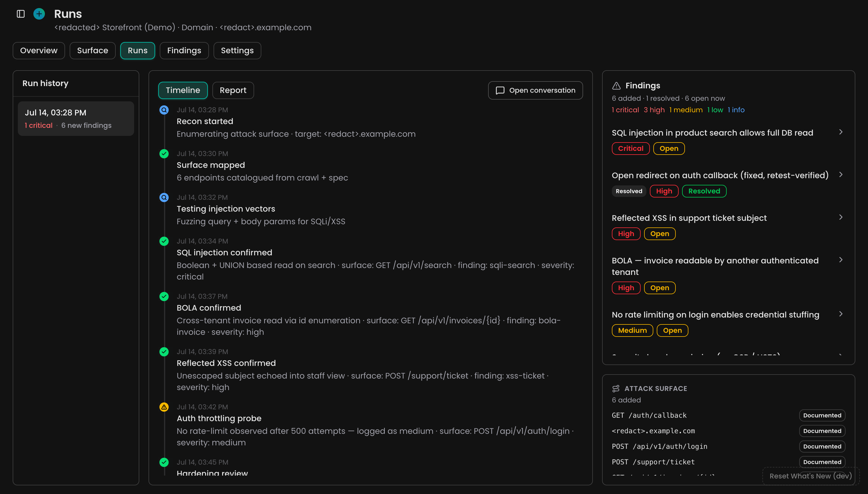Click the Attack Surface route icon
This screenshot has width=868, height=494.
616,389
